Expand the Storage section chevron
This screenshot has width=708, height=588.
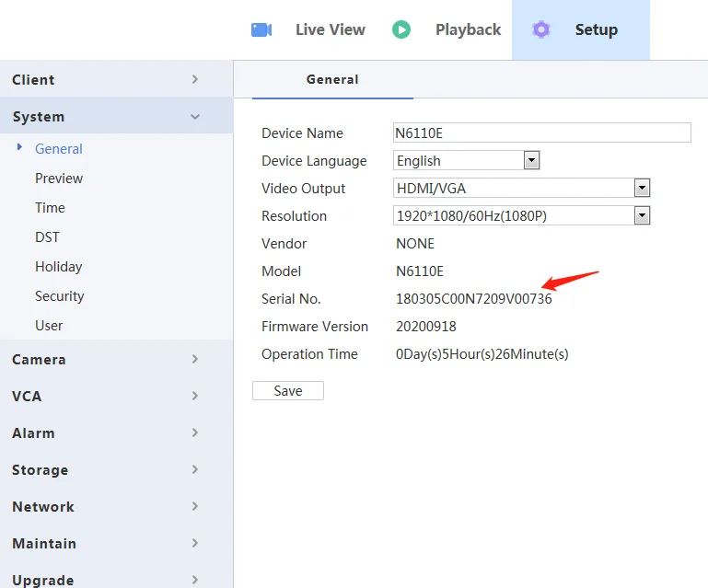tap(195, 469)
